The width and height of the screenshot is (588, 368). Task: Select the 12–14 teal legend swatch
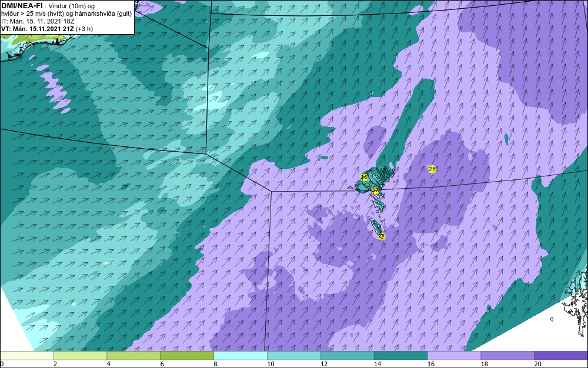pyautogui.click(x=348, y=356)
